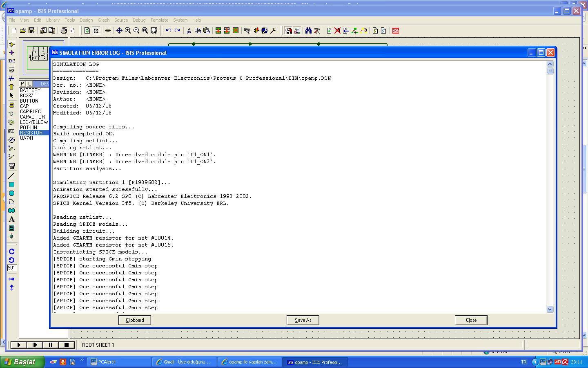This screenshot has height=368, width=588.
Task: Click the Remove sheet red X icon
Action: [337, 31]
